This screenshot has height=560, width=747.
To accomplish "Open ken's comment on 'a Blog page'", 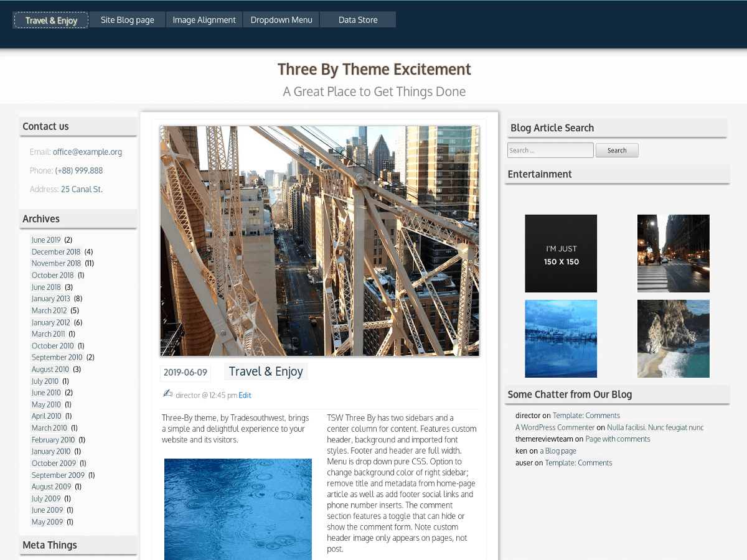I will [x=558, y=451].
